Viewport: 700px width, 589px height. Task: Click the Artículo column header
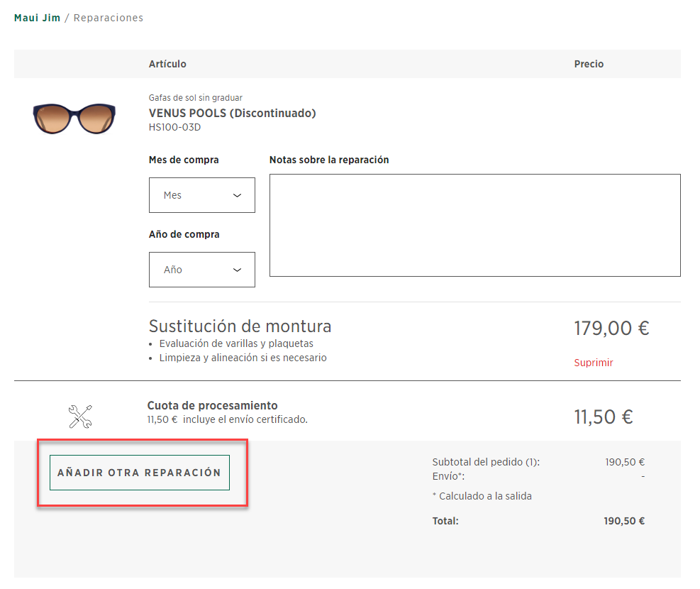(167, 64)
